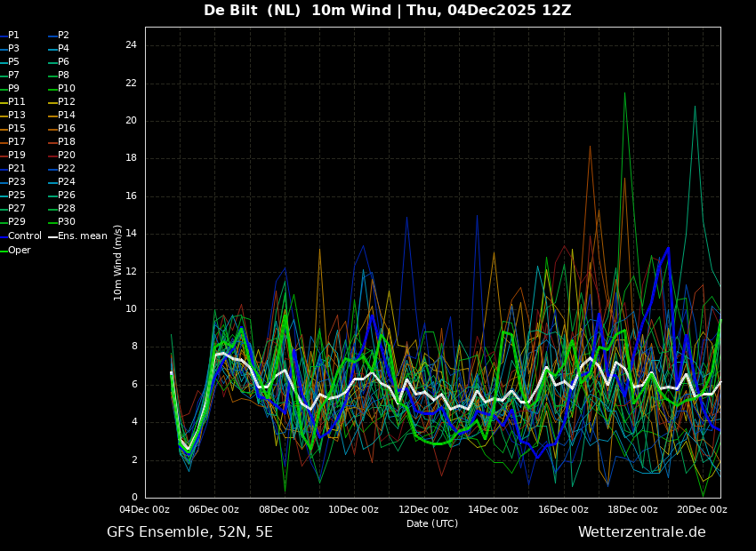The width and height of the screenshot is (756, 551).
Task: Select the P20 legend entry
Action: [x=67, y=156]
